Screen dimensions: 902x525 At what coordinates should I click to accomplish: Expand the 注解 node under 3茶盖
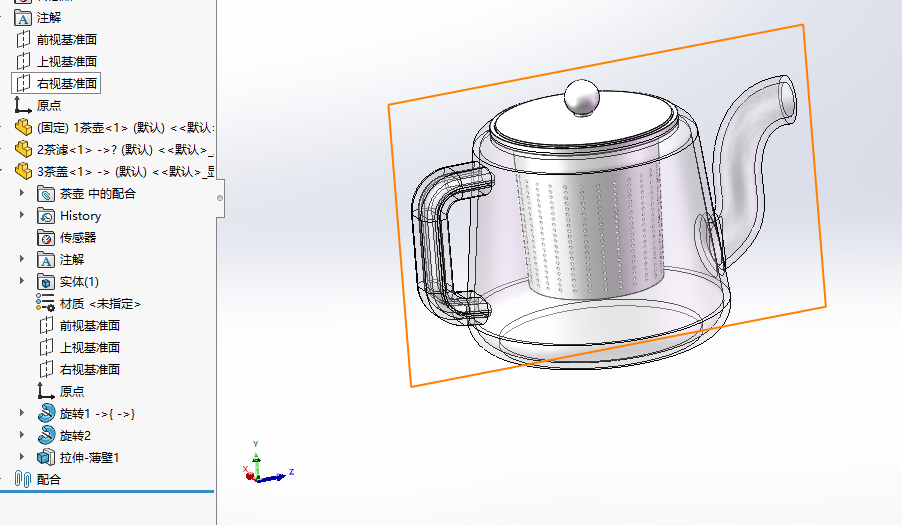coord(22,259)
